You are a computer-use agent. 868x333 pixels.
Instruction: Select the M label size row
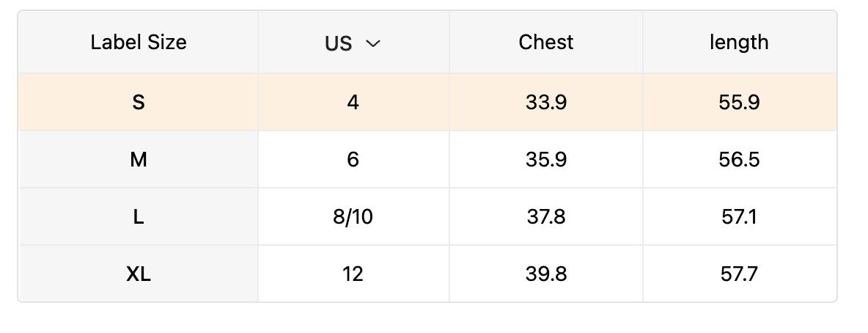click(139, 160)
